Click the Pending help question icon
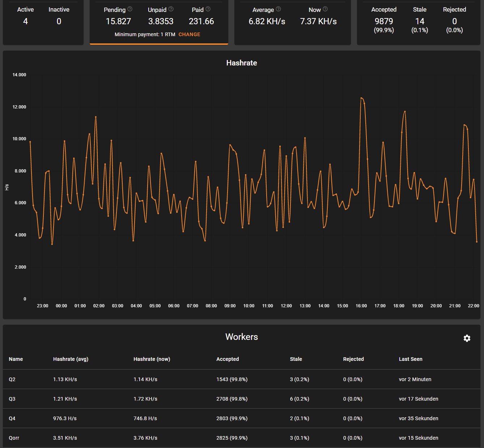This screenshot has width=484, height=448. click(x=130, y=9)
